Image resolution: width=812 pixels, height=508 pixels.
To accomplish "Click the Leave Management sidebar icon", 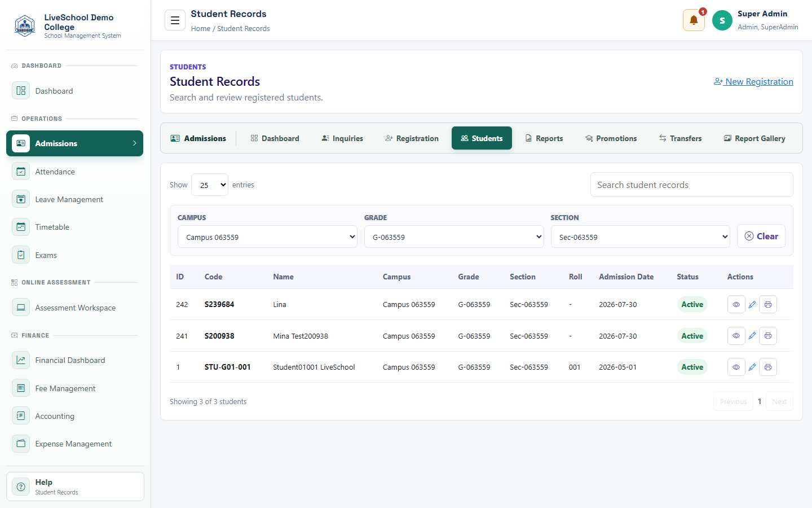I will pos(21,199).
